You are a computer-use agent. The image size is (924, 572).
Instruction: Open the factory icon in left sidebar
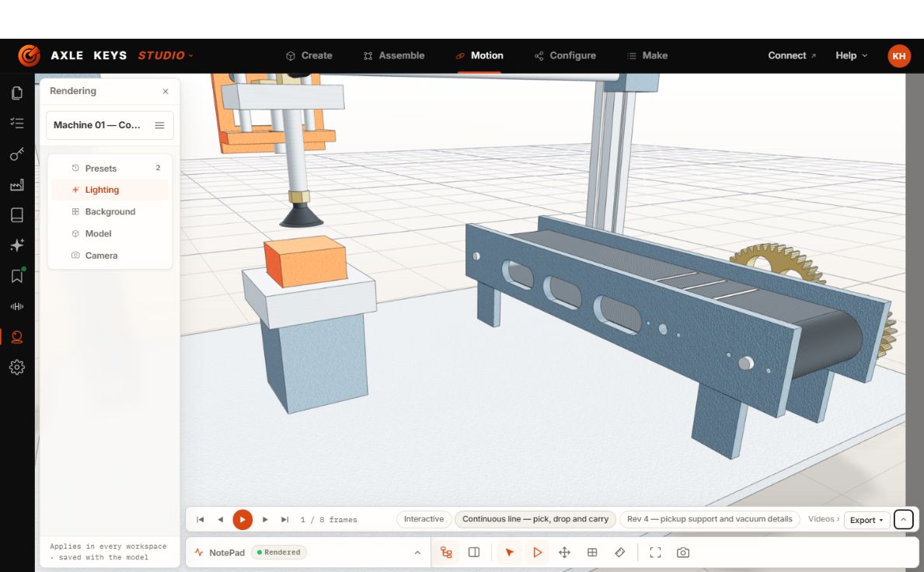point(17,185)
